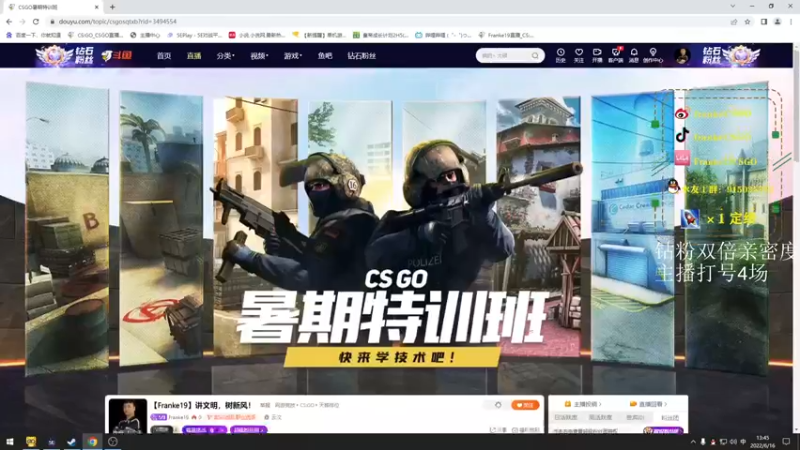
Task: Open the Windows Start menu
Action: 10,442
